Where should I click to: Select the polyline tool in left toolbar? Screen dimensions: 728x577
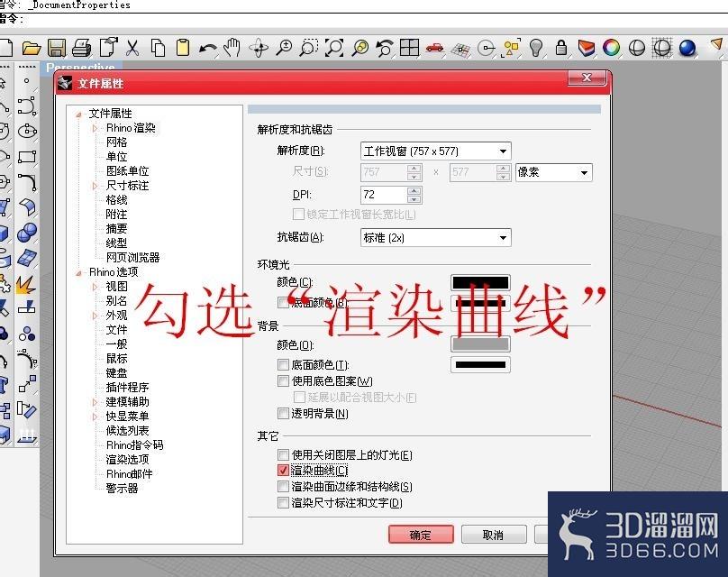[x=5, y=106]
